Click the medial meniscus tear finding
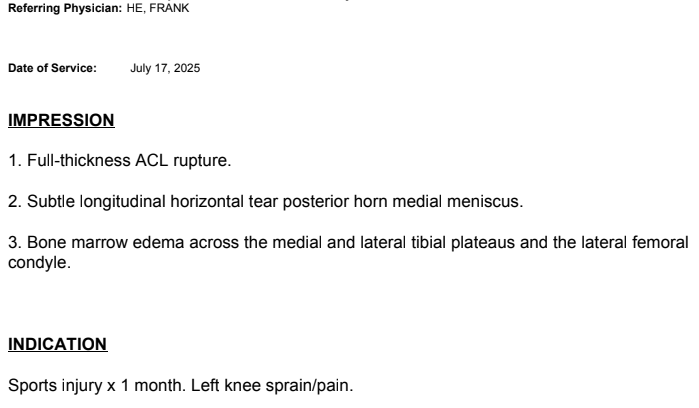Image resolution: width=699 pixels, height=408 pixels. click(266, 202)
